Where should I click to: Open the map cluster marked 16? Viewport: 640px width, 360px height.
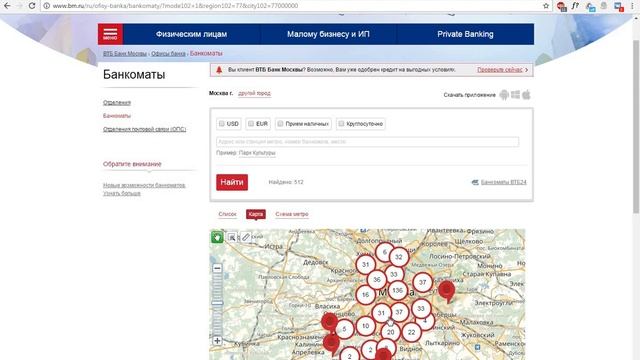coord(365,295)
